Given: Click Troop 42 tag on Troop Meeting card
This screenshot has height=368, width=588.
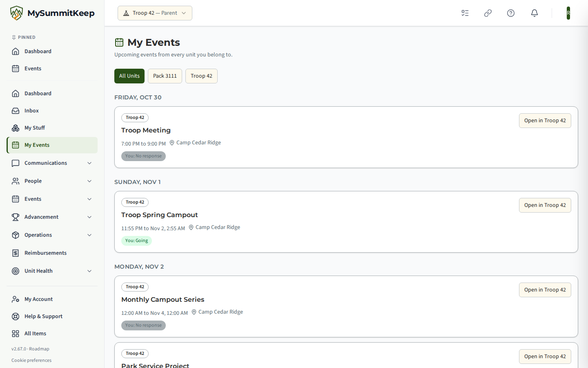Looking at the screenshot, I should 135,118.
